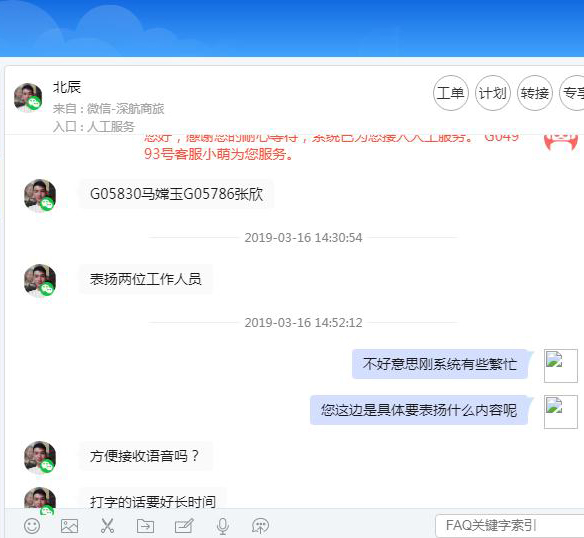The width and height of the screenshot is (584, 538).
Task: Send a file with folder arrow icon
Action: click(145, 526)
